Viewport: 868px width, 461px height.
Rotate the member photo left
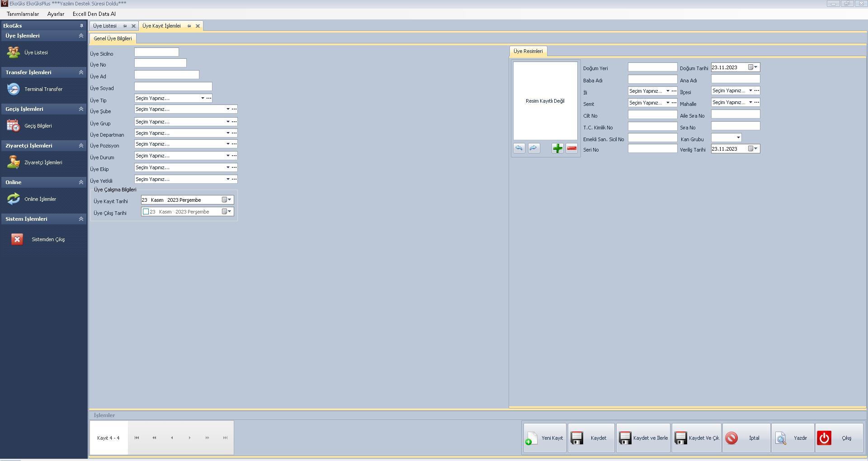point(519,148)
